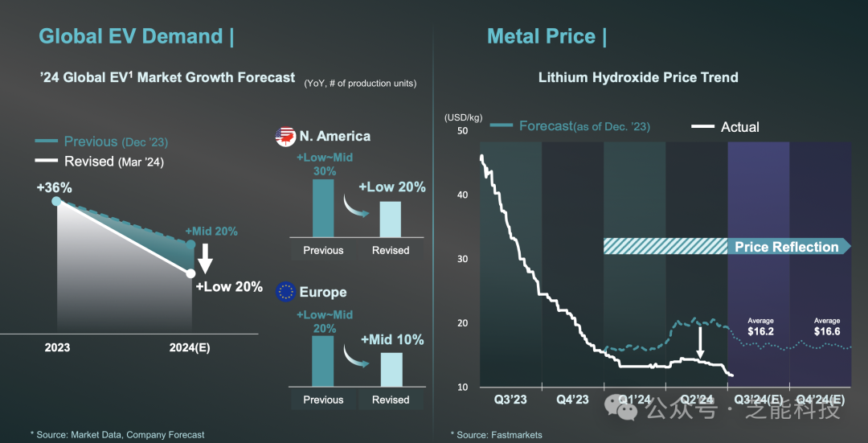Select the +Mid 20% teal data point
Viewport: 868px width, 443px height.
coord(191,244)
